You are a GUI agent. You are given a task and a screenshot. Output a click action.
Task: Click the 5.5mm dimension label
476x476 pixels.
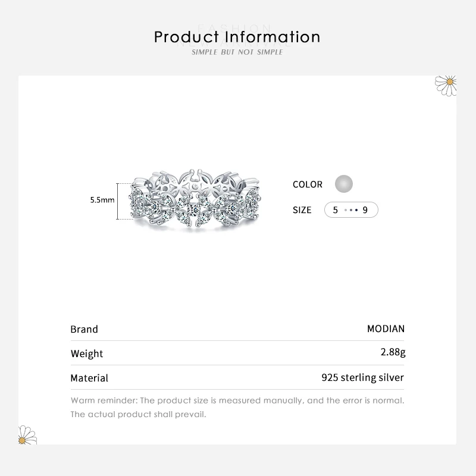tap(102, 201)
